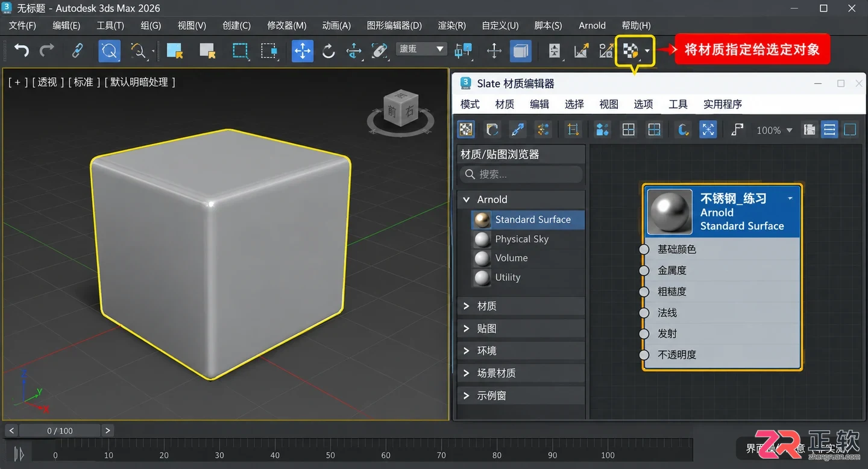Open the arrow beside Assign Material icon
The width and height of the screenshot is (868, 469).
(x=647, y=51)
